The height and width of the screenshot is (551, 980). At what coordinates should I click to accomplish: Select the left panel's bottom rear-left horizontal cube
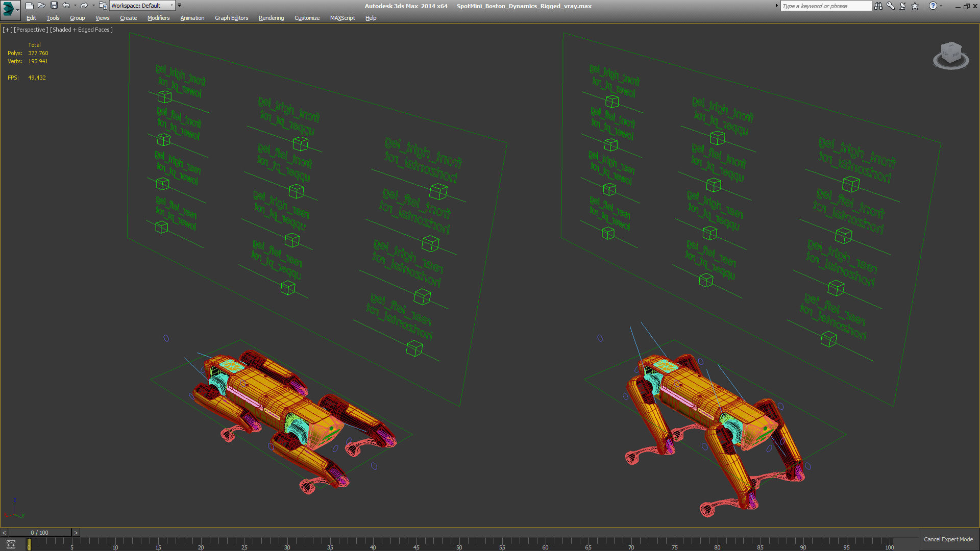pos(414,348)
